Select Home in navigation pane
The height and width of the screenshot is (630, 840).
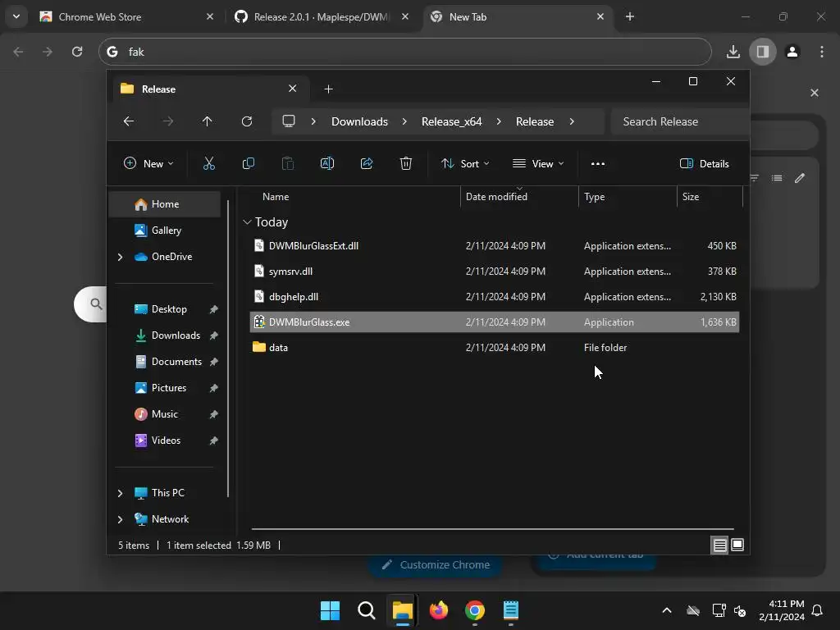164,204
